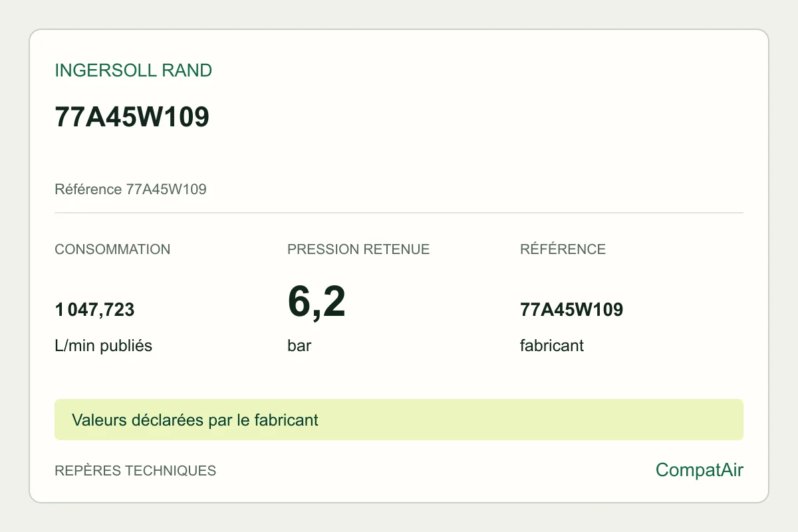The image size is (798, 532).
Task: Select the bold 77A45W109 reference value
Action: tap(571, 310)
